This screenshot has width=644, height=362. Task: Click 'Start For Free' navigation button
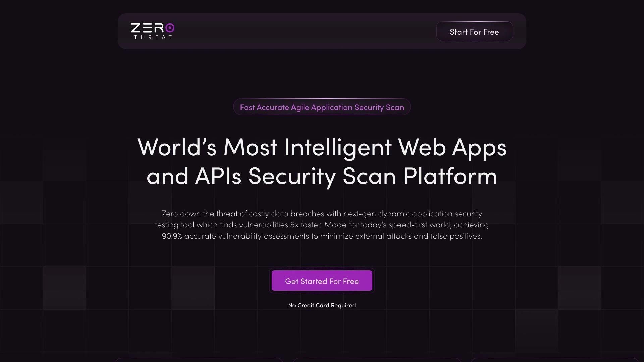point(474,31)
